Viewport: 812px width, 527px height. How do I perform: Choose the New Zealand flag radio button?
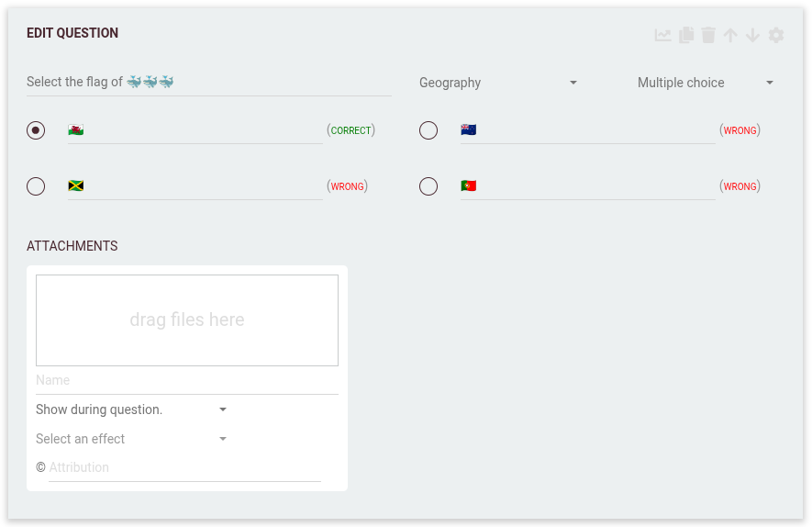pos(428,130)
